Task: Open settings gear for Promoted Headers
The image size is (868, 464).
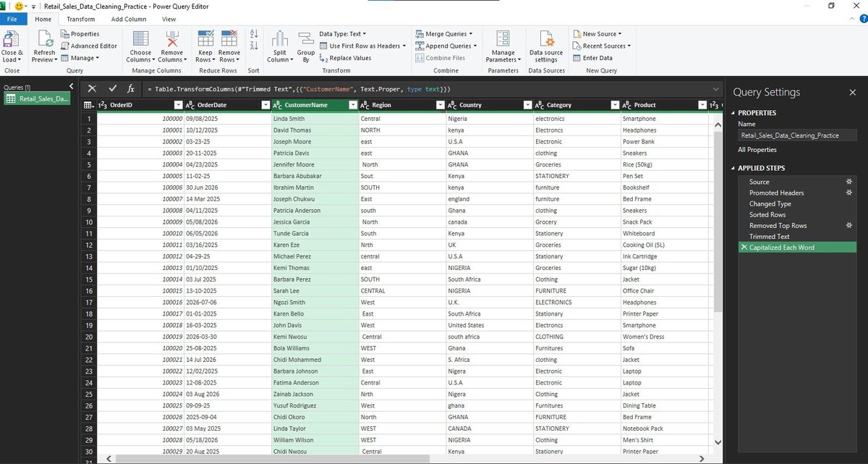Action: pyautogui.click(x=851, y=193)
